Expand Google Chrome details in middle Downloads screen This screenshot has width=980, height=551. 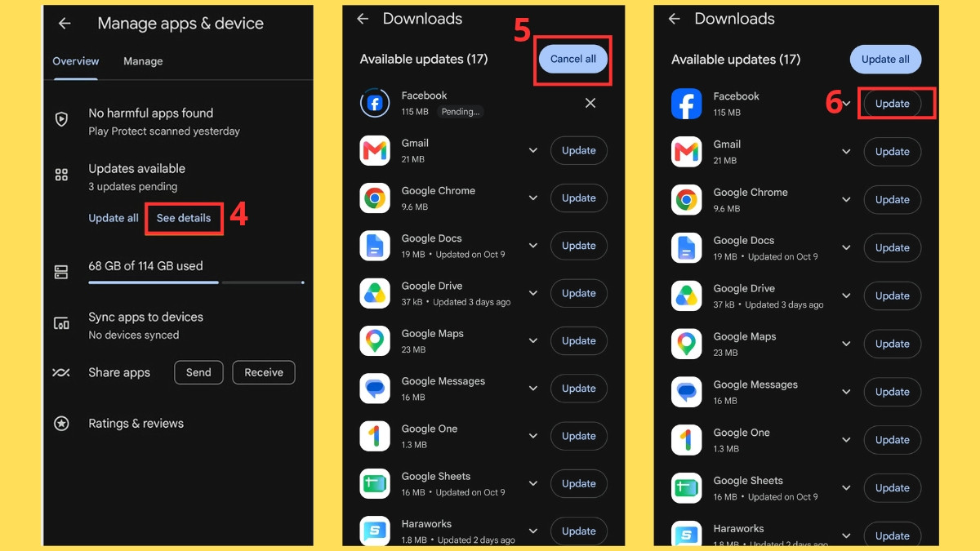coord(533,198)
